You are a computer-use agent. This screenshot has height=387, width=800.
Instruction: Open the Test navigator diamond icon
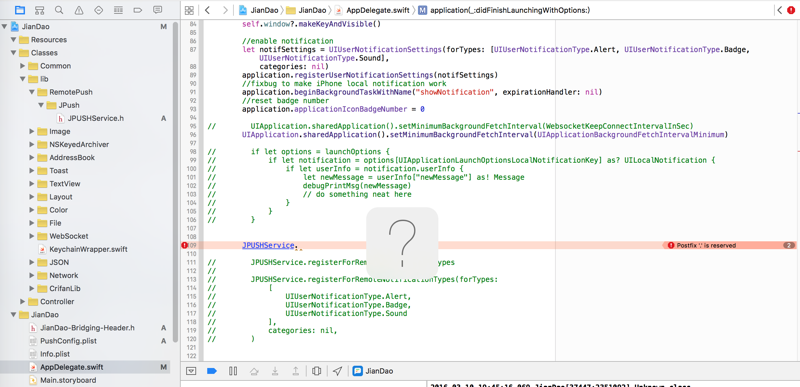click(98, 10)
